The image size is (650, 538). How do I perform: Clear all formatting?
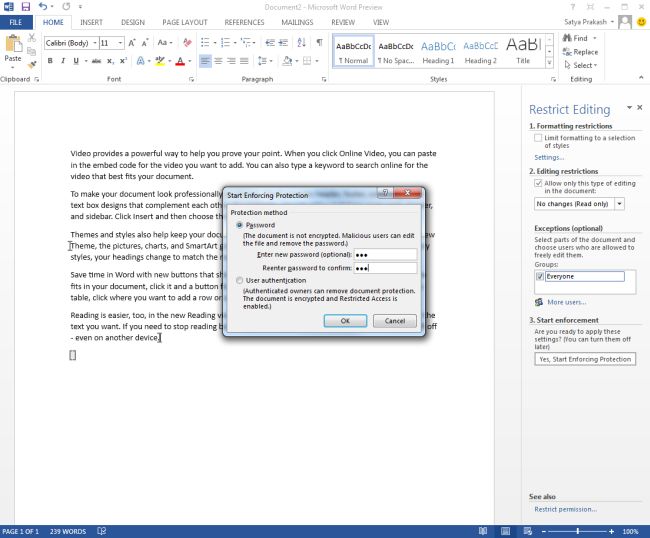click(x=187, y=43)
